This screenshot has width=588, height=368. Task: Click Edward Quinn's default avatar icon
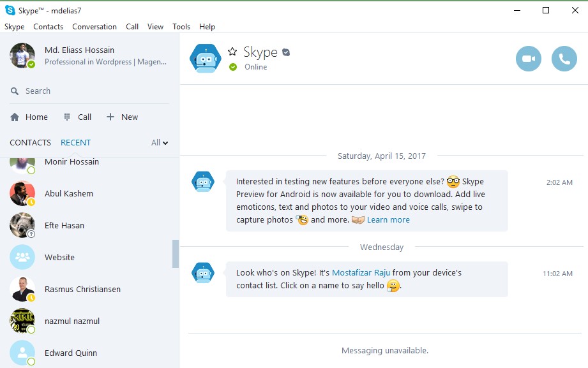click(22, 353)
